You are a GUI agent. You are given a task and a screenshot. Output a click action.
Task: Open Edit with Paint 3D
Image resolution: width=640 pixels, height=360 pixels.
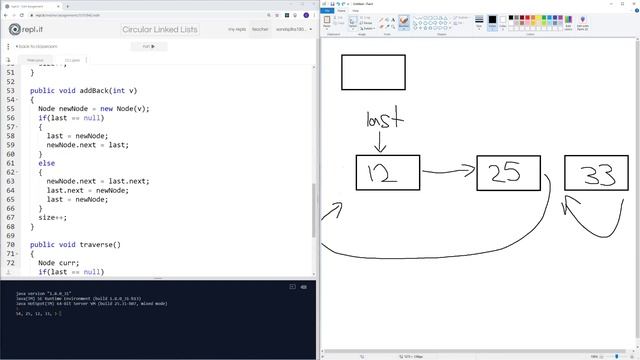pos(582,23)
